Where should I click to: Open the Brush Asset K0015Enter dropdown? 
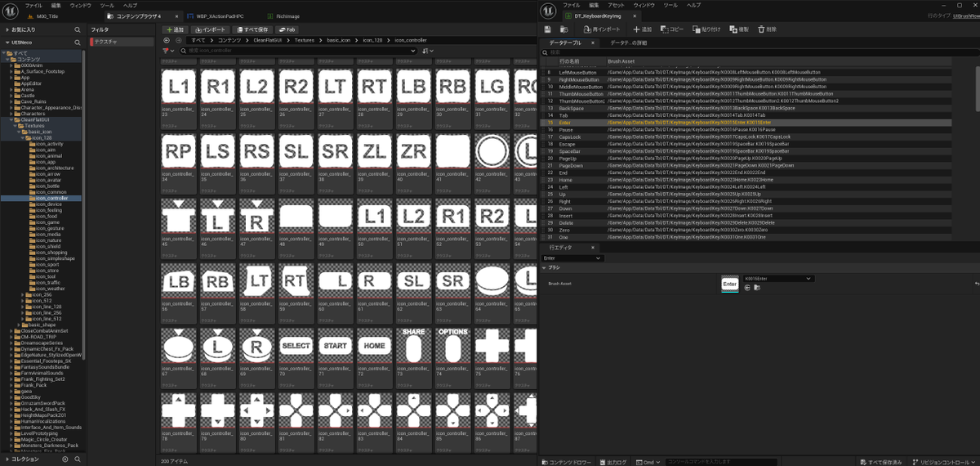[778, 279]
